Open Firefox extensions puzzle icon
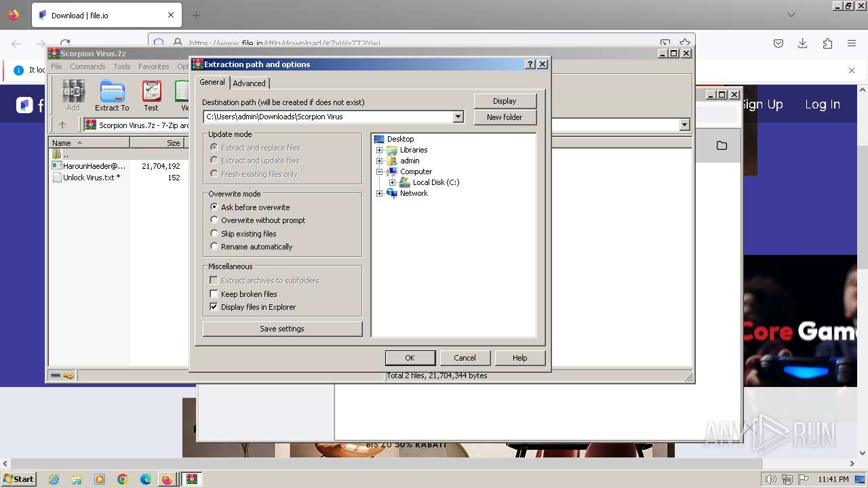 [x=827, y=43]
